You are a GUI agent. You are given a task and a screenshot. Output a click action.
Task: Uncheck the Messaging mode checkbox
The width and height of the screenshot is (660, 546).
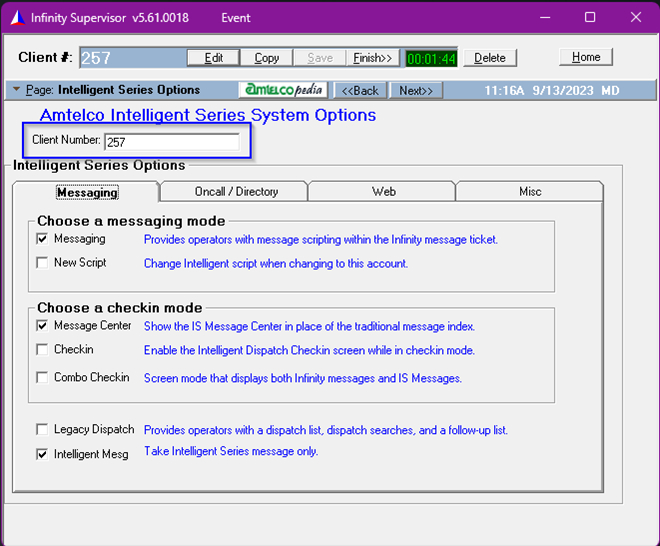(42, 239)
